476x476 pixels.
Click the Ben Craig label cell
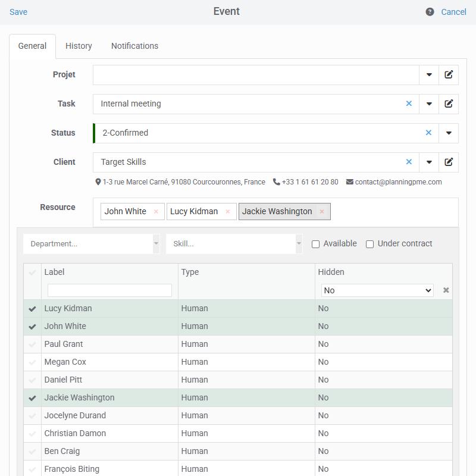[109, 452]
